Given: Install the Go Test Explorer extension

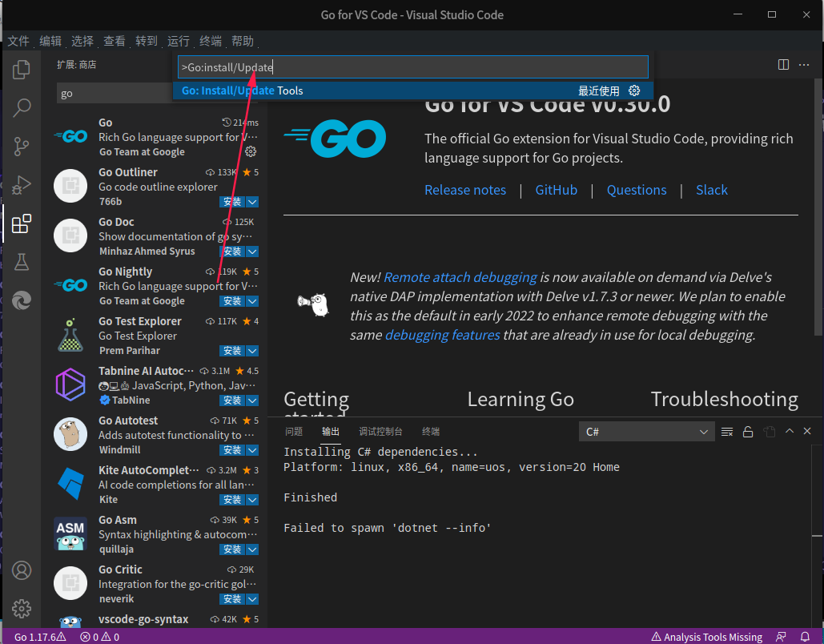Looking at the screenshot, I should coord(232,351).
